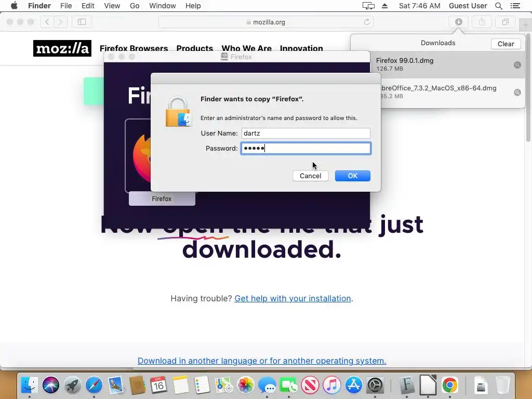Click the Safari page vertical scrollbar
Screen dimensions: 532x399
pyautogui.click(x=528, y=87)
